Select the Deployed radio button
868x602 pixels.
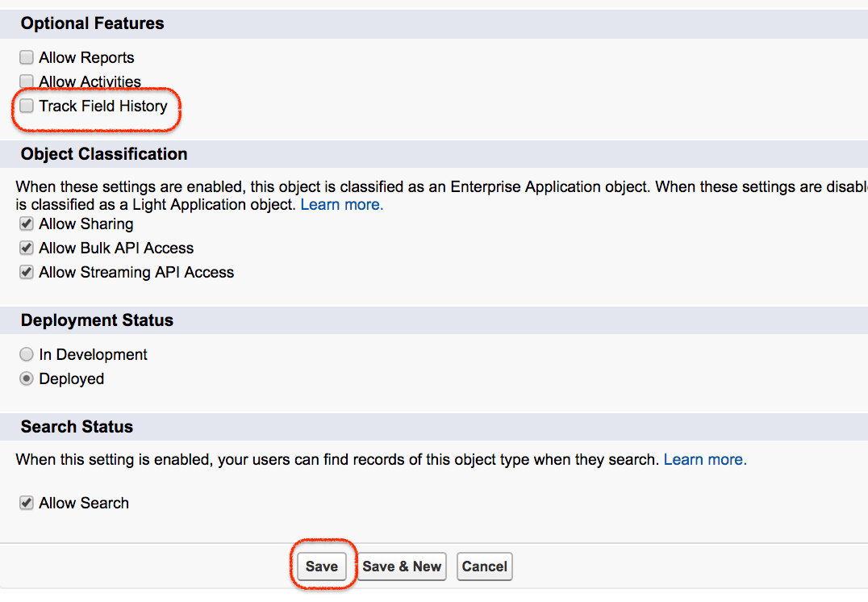(x=26, y=378)
